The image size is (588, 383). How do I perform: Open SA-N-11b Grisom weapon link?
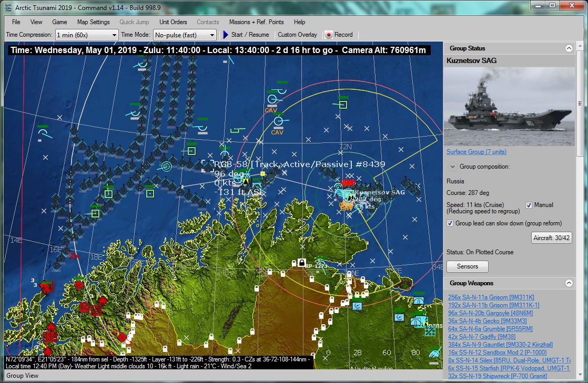493,305
